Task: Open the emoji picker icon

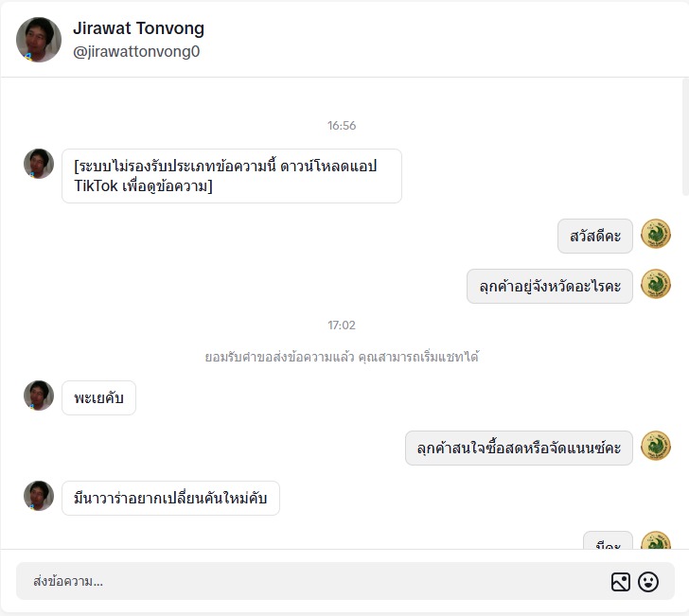Action: coord(648,582)
